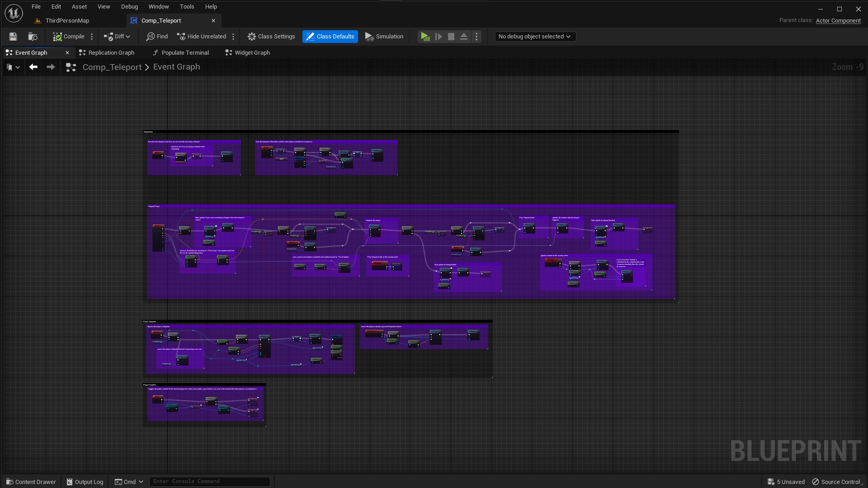This screenshot has height=488, width=868.
Task: Compile the Comp_Teleport blueprint
Action: click(68, 36)
